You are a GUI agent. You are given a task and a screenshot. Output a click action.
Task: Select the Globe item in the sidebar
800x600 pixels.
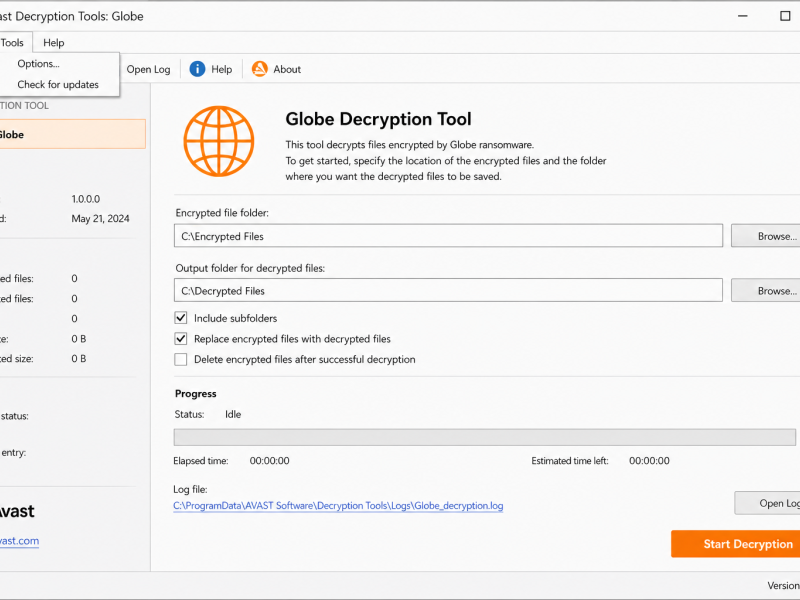72,134
